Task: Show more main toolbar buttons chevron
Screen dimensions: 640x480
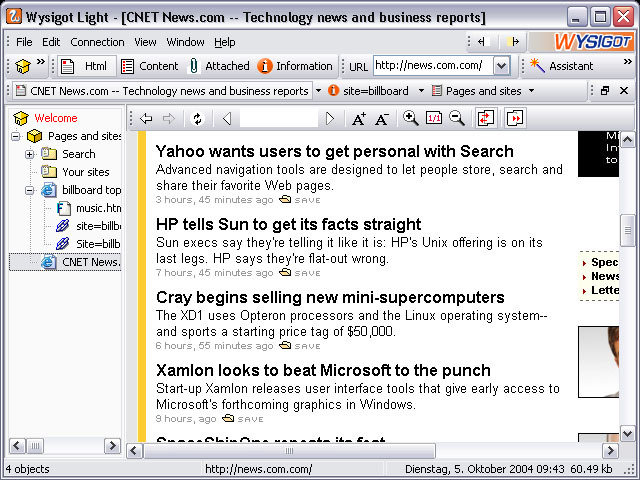Action: (41, 62)
